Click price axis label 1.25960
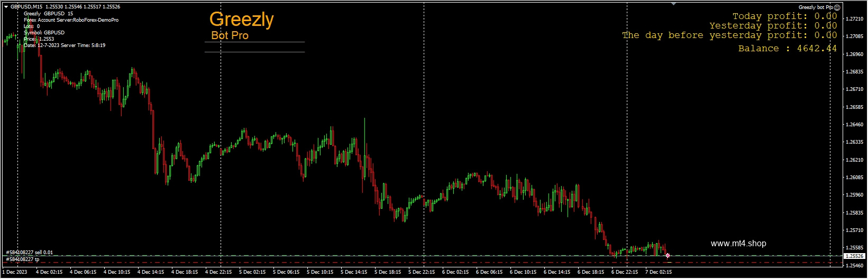Viewport: 868px width, 279px height. pos(855,195)
